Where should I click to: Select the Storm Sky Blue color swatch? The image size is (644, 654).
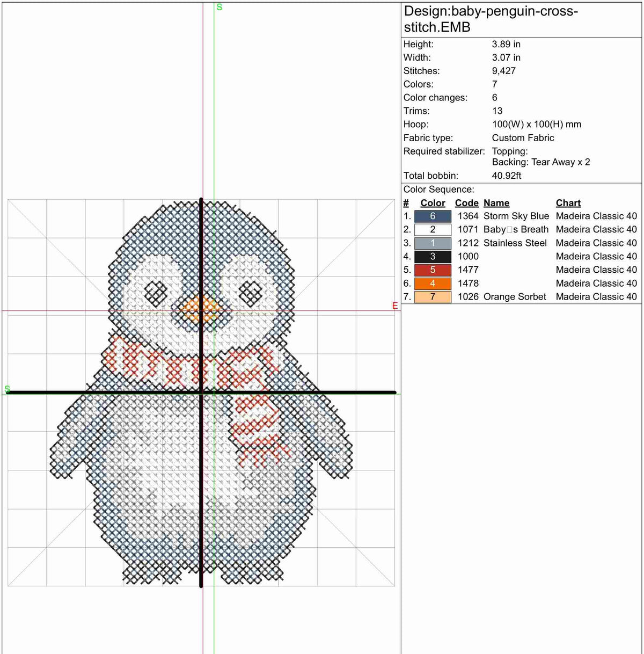(x=433, y=216)
